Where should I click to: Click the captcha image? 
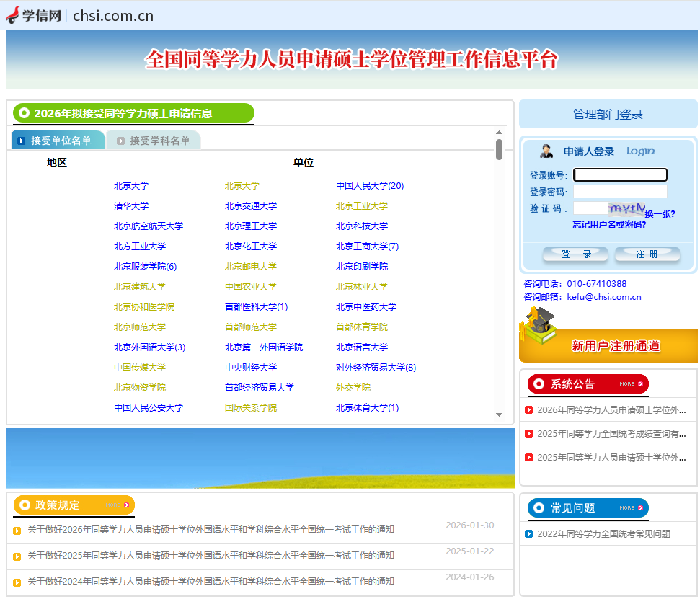[626, 208]
